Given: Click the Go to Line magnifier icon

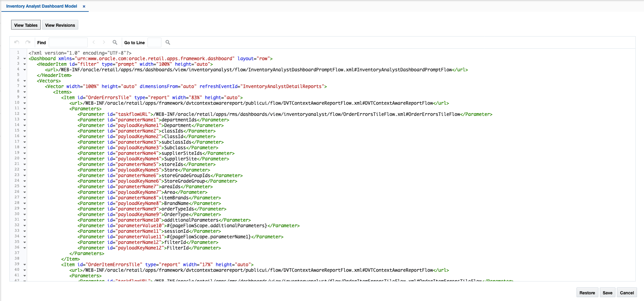Looking at the screenshot, I should [x=168, y=42].
